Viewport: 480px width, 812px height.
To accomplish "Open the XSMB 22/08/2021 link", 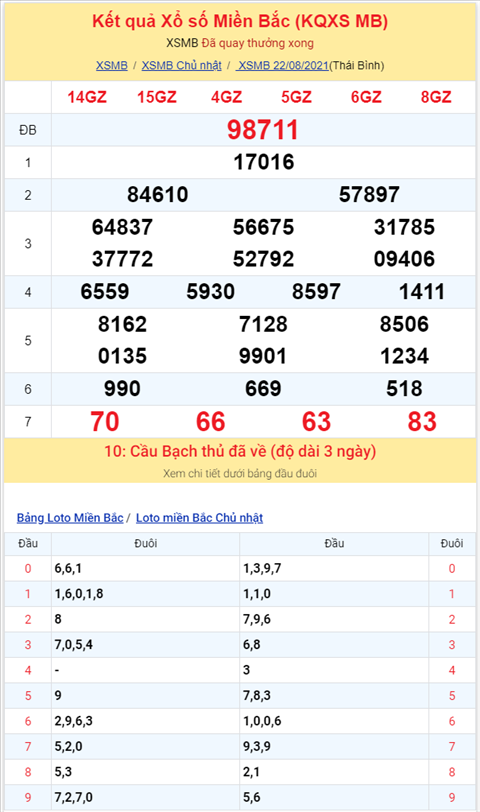I will (282, 66).
